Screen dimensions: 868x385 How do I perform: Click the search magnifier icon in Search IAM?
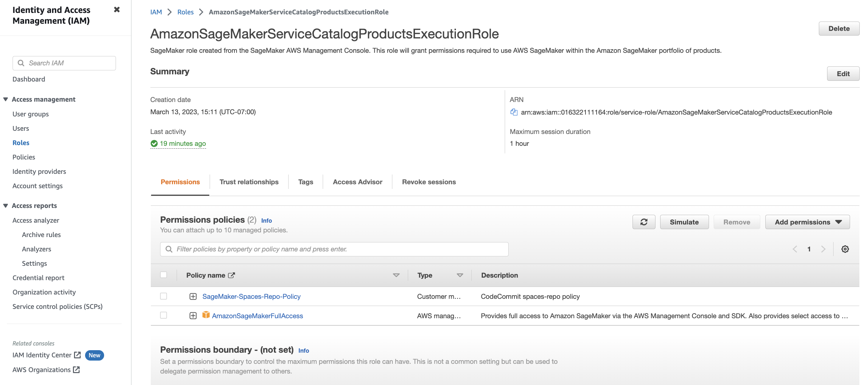(x=21, y=63)
